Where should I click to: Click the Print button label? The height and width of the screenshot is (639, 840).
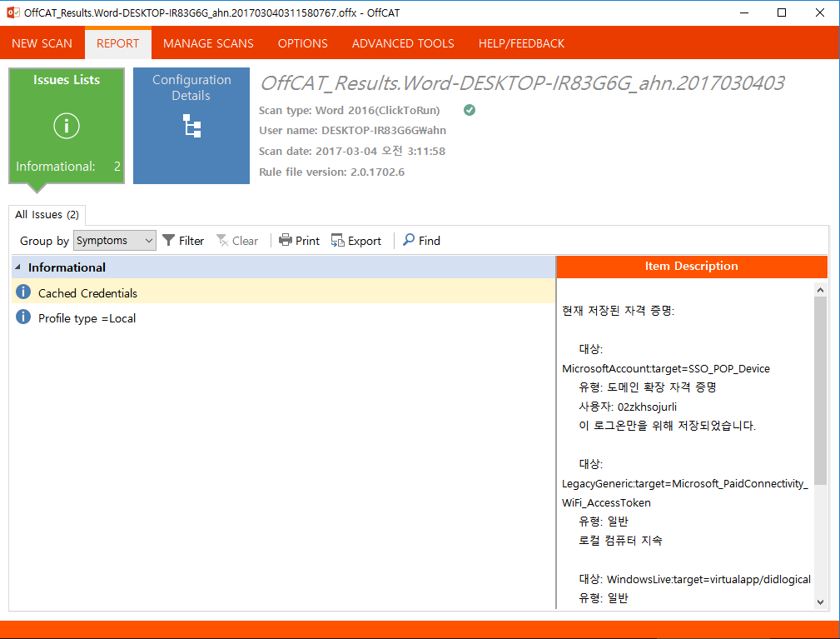[307, 241]
